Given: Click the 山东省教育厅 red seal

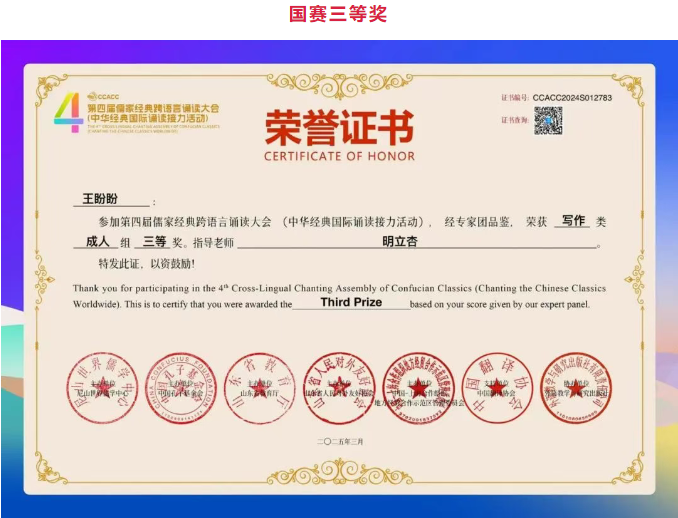Looking at the screenshot, I should [x=260, y=388].
